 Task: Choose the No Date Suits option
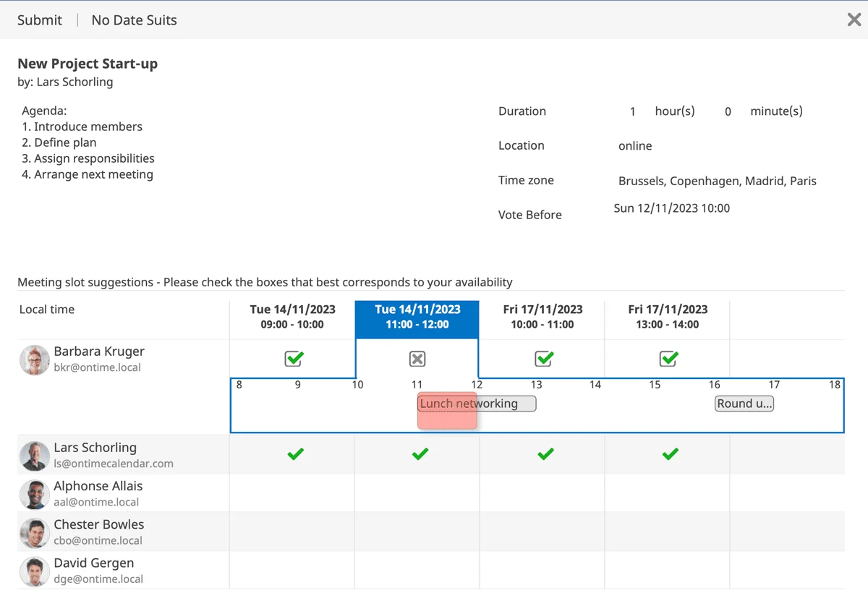pyautogui.click(x=134, y=20)
